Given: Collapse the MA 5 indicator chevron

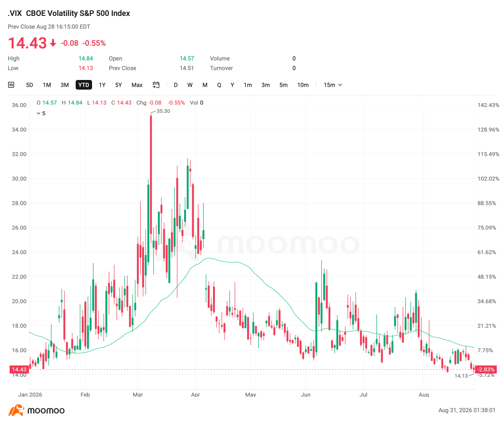Looking at the screenshot, I should (39, 114).
